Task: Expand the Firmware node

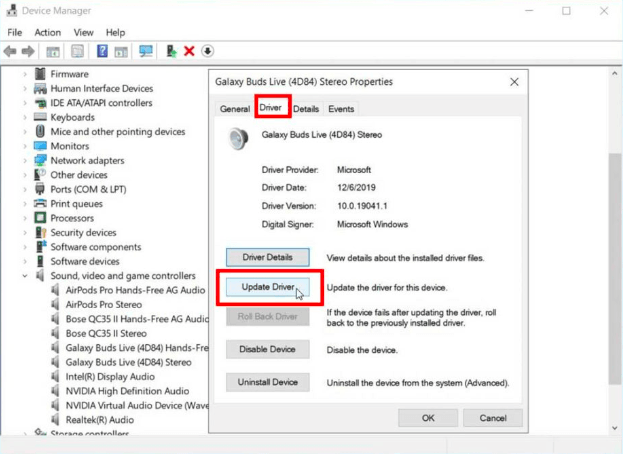Action: point(25,74)
